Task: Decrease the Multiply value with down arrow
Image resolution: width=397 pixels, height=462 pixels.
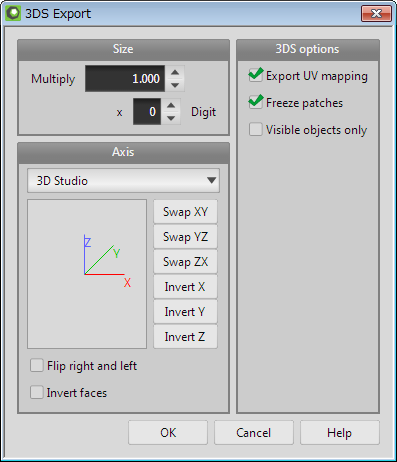Action: pos(175,85)
